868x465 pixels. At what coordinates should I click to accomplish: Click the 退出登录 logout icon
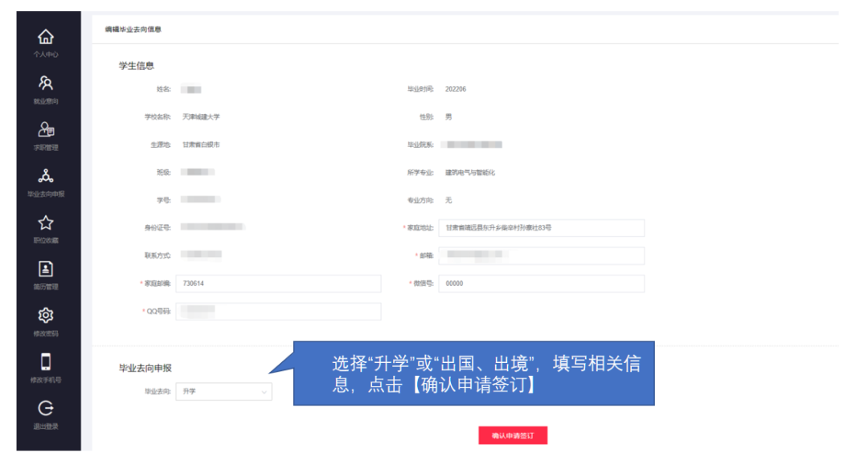46,409
